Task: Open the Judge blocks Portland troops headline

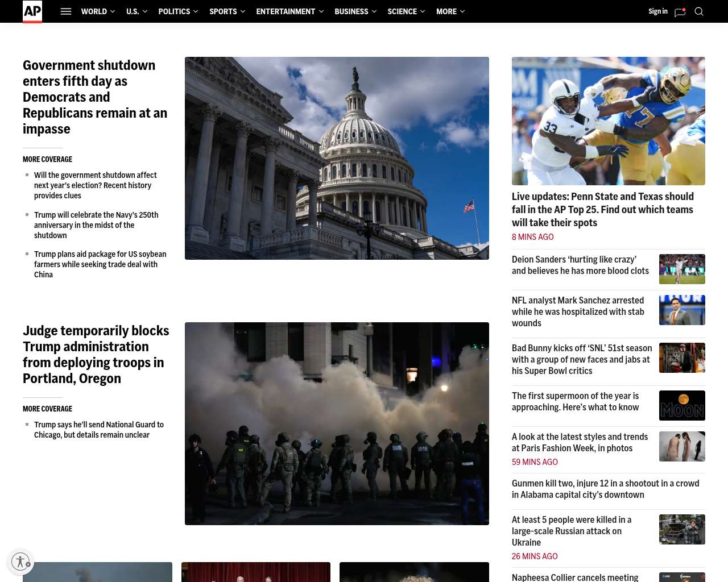Action: point(96,355)
